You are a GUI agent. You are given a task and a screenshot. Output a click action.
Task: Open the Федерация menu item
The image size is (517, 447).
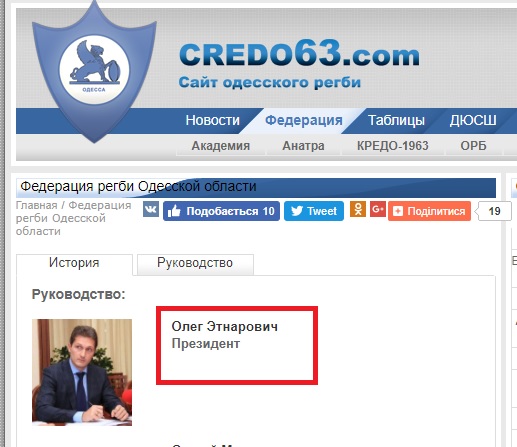point(304,120)
